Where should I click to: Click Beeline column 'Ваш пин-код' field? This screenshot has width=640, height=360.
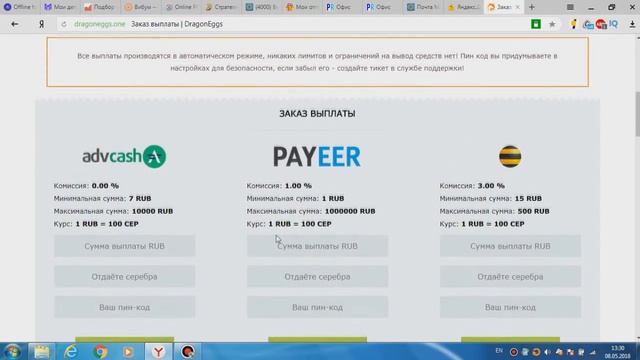510,307
